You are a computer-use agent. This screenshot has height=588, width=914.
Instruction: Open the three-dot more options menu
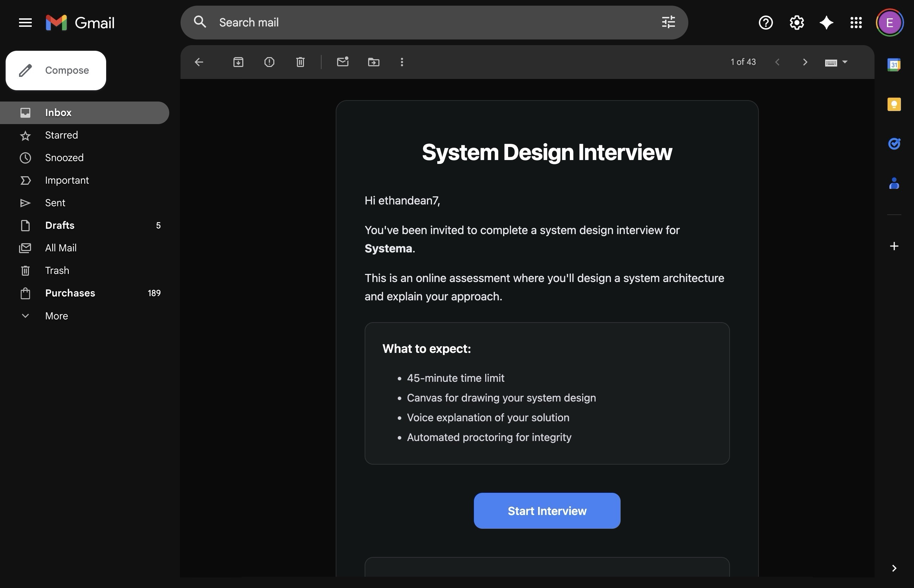coord(401,62)
